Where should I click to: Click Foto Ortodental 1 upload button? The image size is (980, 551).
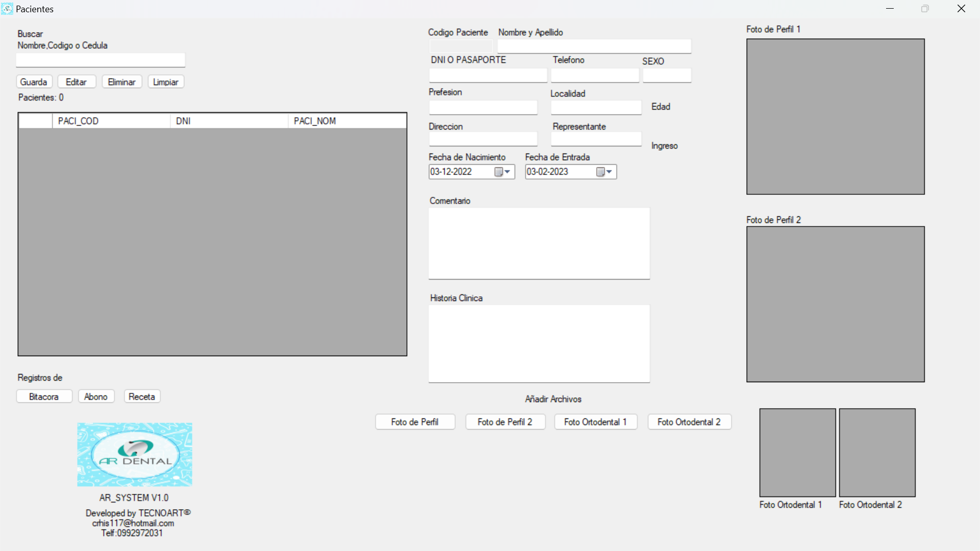[x=595, y=422]
